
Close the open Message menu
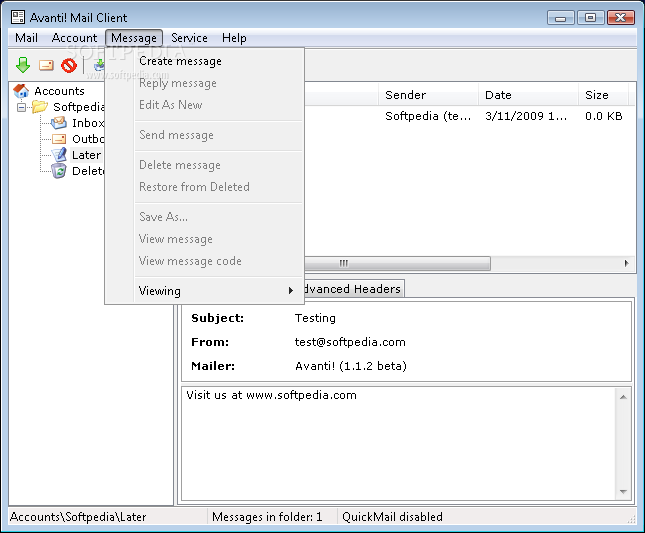click(x=134, y=38)
